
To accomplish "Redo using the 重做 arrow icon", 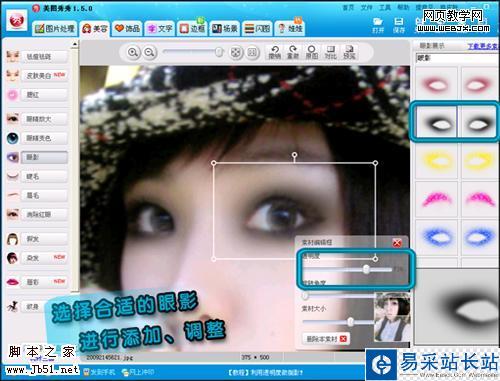I will coord(293,52).
